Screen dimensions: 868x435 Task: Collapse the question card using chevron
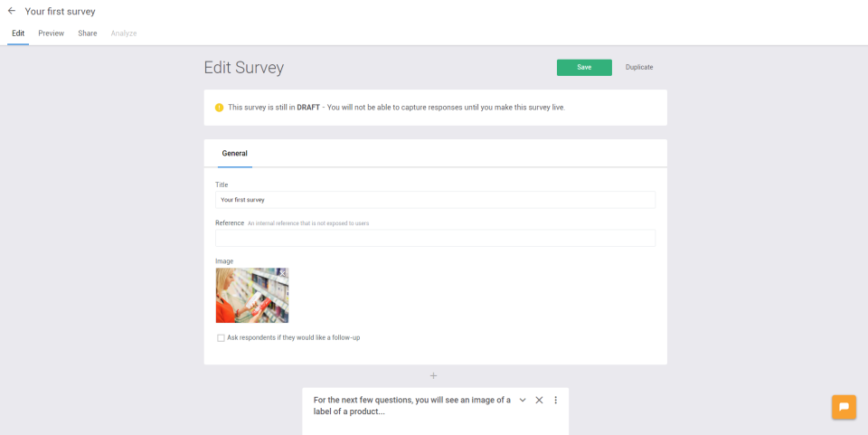[x=523, y=400]
